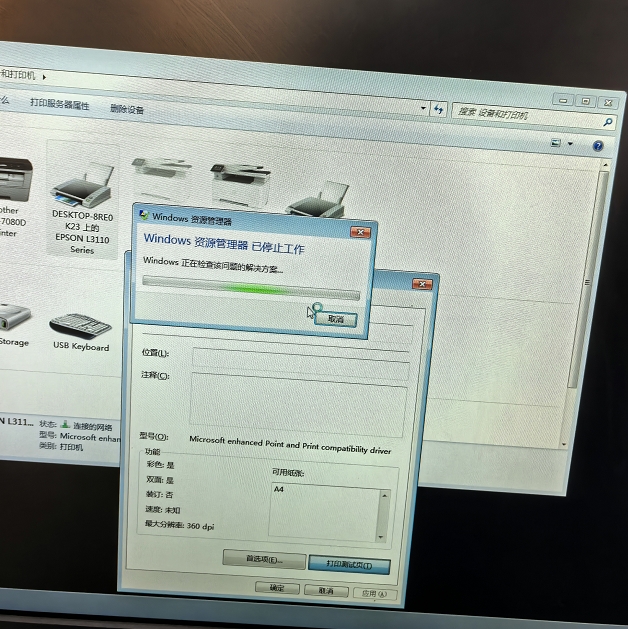Close the Windows 资源管理器 error dialog
The height and width of the screenshot is (629, 628).
(x=360, y=232)
